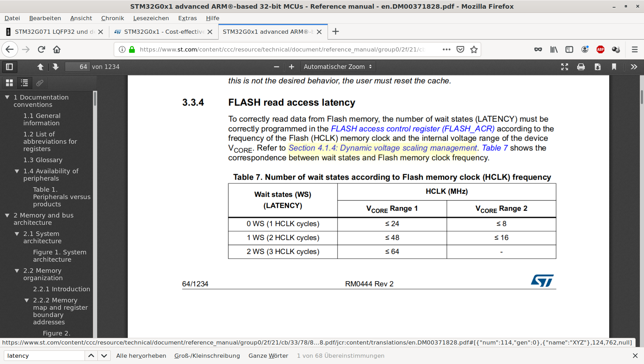Click the mask/glasses extension icon
The image size is (644, 364).
538,49
